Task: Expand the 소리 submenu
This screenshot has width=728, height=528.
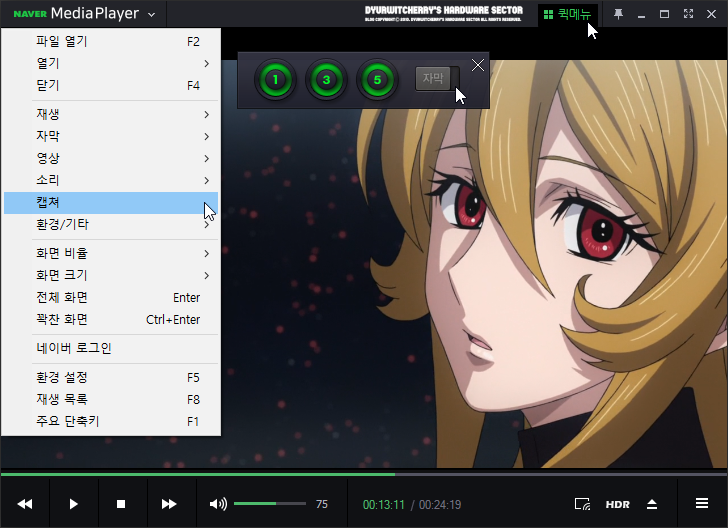Action: 111,180
